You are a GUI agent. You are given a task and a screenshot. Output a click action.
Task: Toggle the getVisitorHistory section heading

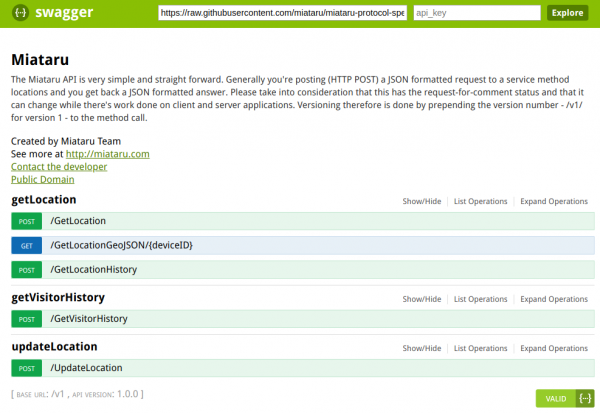[58, 297]
